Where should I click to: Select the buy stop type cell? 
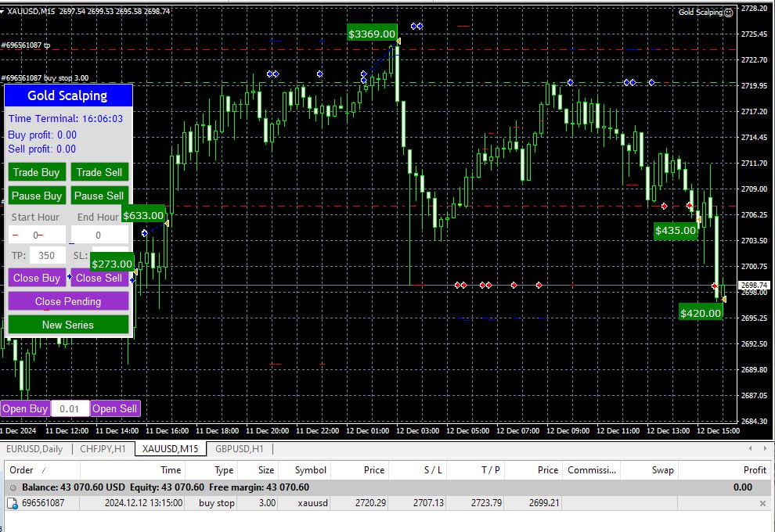click(217, 503)
